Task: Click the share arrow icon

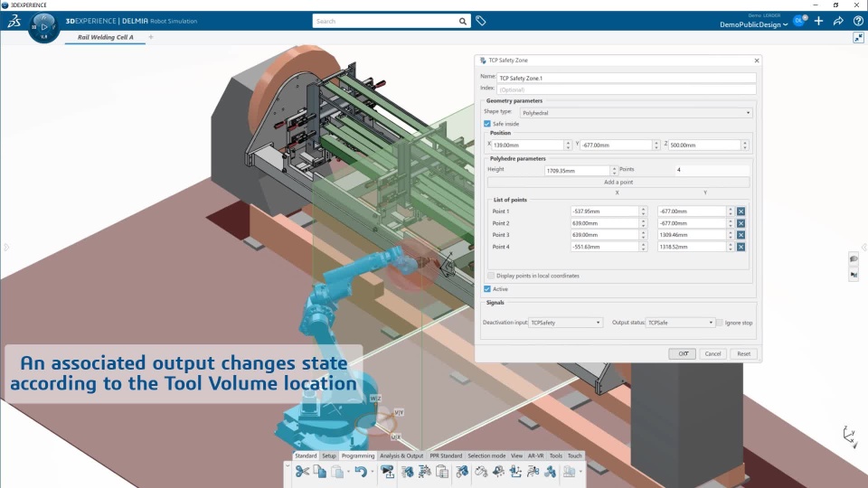Action: click(x=838, y=21)
